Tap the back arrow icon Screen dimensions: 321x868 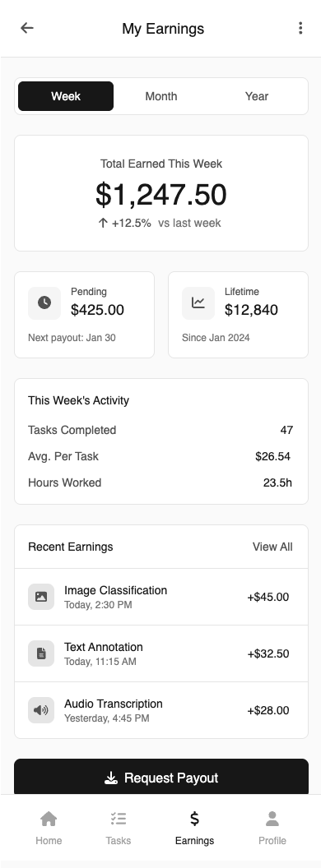coord(26,28)
